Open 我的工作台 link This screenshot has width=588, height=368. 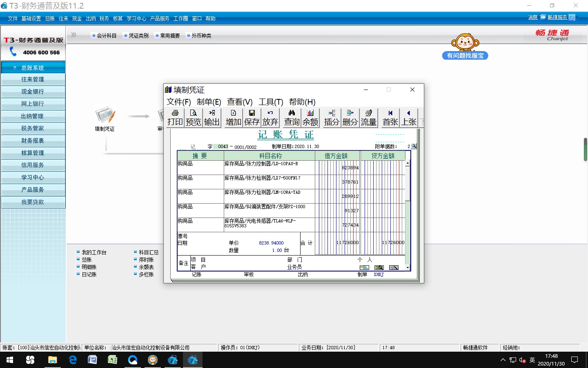(94, 252)
